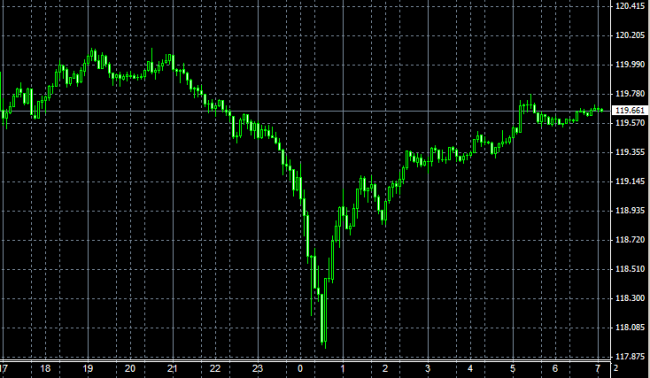Select the 118.935 price scale label
The image size is (650, 378).
click(x=630, y=211)
